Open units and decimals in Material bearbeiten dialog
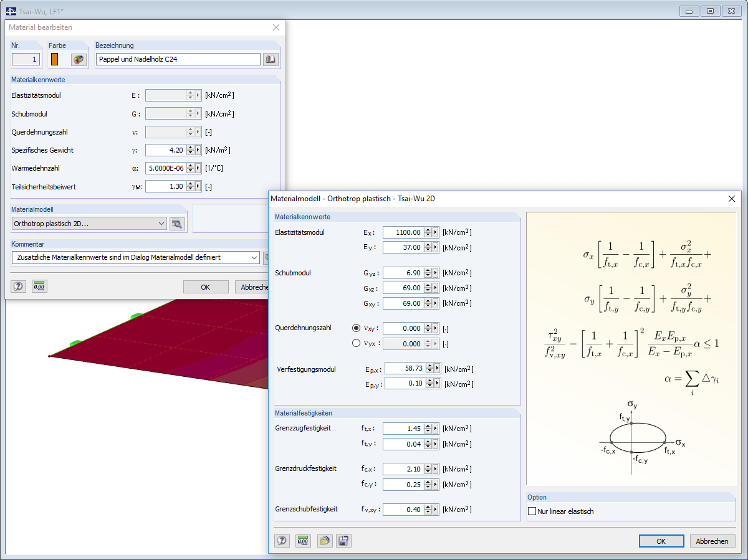Image resolution: width=748 pixels, height=560 pixels. coord(40,287)
